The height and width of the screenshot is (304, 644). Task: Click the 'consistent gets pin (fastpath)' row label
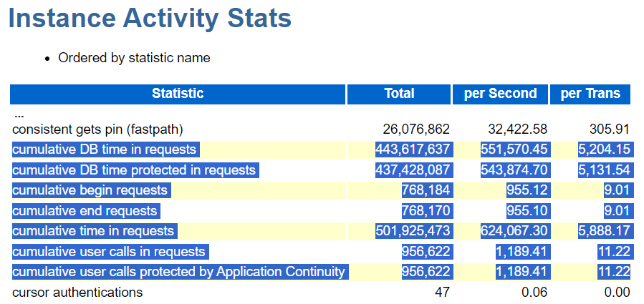[x=98, y=129]
